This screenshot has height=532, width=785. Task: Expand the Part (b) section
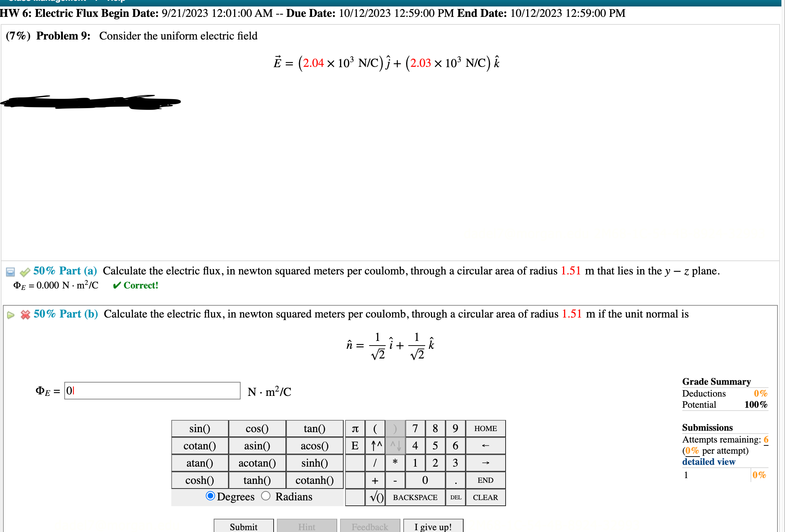click(x=11, y=315)
